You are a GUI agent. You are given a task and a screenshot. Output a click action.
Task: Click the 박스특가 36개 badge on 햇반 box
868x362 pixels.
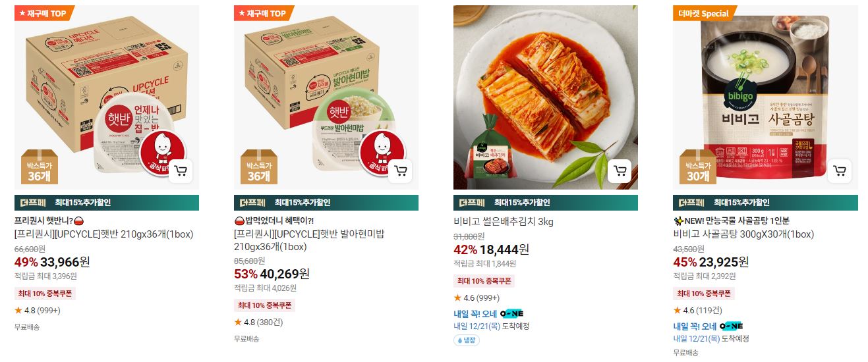[39, 167]
